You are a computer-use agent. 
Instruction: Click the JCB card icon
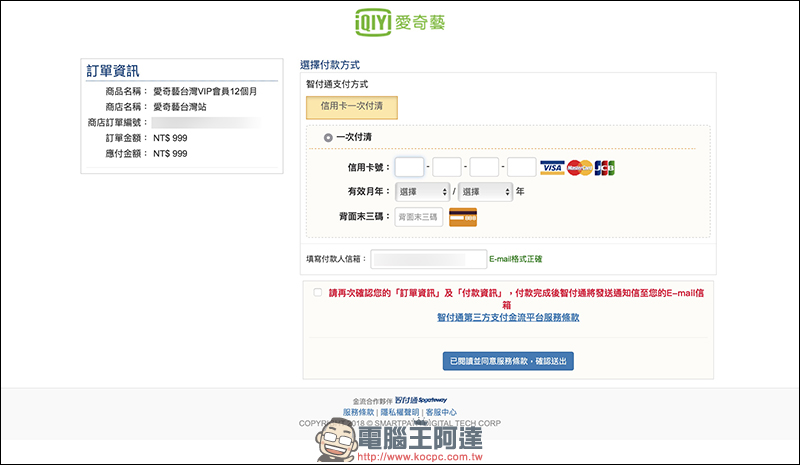pyautogui.click(x=605, y=167)
